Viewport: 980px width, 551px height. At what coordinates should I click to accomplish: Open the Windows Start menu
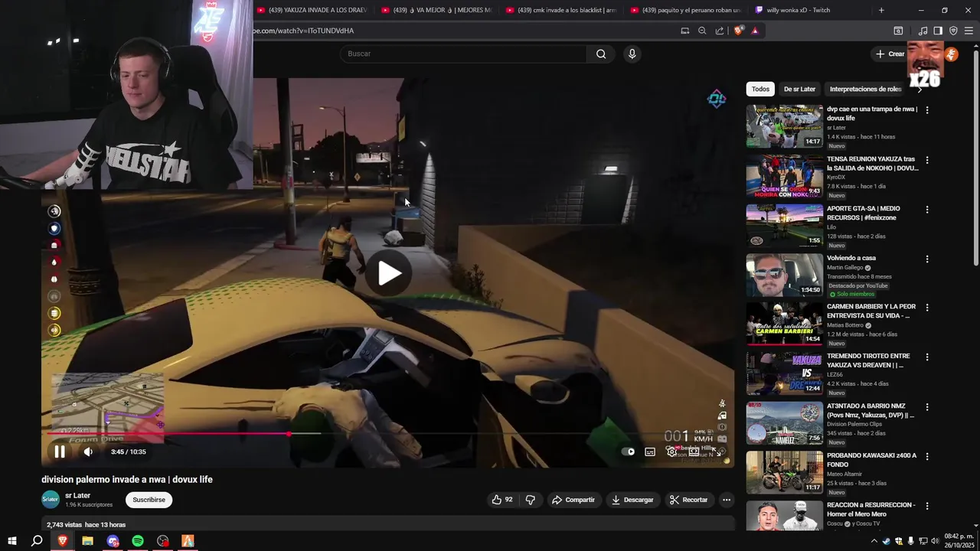[11, 541]
